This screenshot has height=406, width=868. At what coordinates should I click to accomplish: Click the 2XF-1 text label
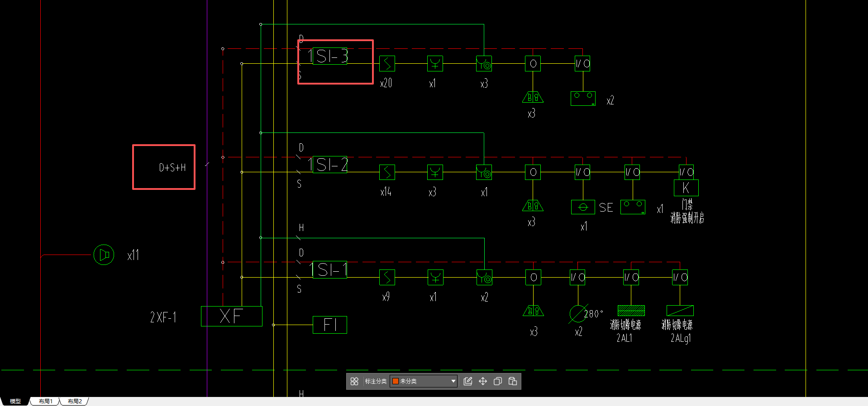pyautogui.click(x=163, y=317)
